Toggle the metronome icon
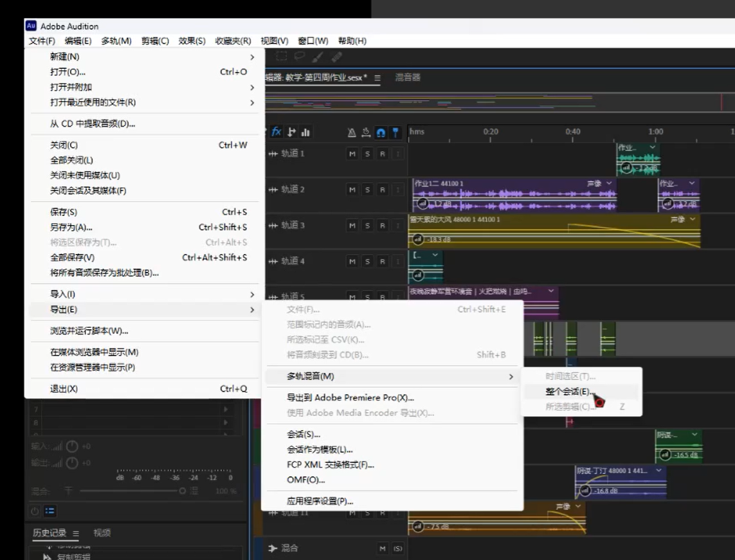Screen dimensions: 735x560 352,132
